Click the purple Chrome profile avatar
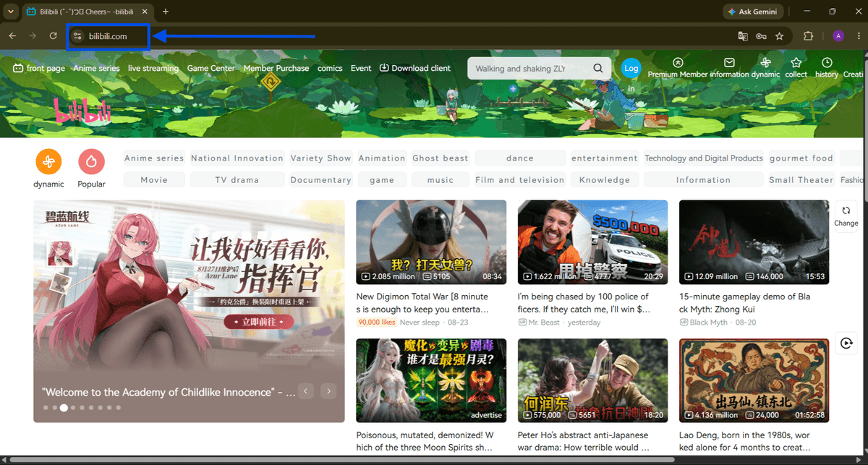 tap(838, 36)
